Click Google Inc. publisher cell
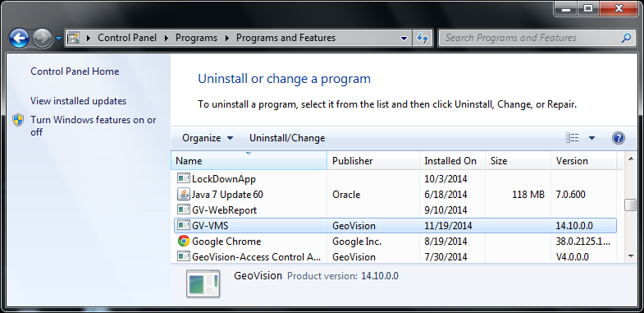This screenshot has width=644, height=313. click(357, 242)
